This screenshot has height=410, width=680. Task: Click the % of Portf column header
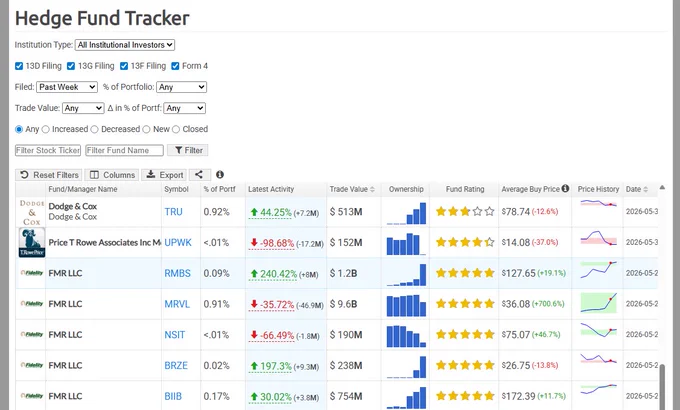click(x=219, y=189)
